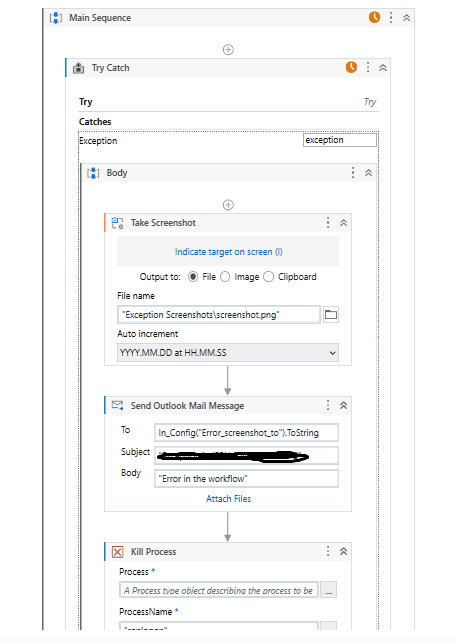Screen dimensions: 454x642
Task: Collapse the Body sequence
Action: click(368, 173)
